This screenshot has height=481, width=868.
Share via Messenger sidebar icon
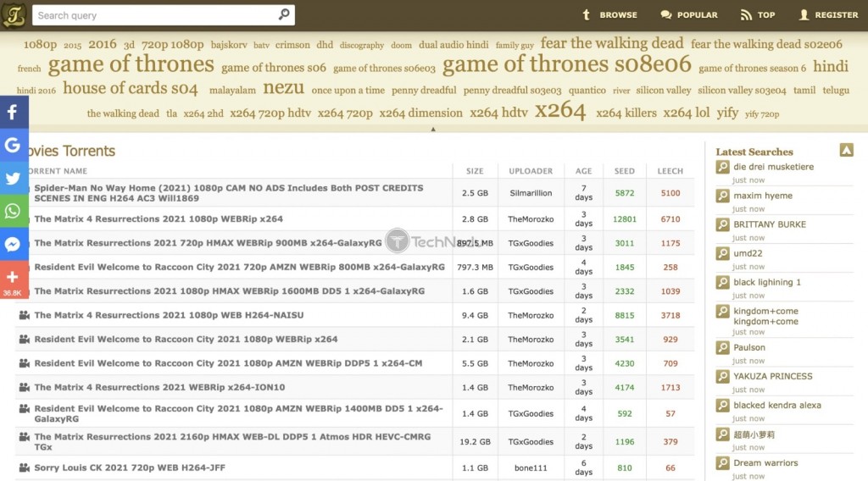point(13,244)
